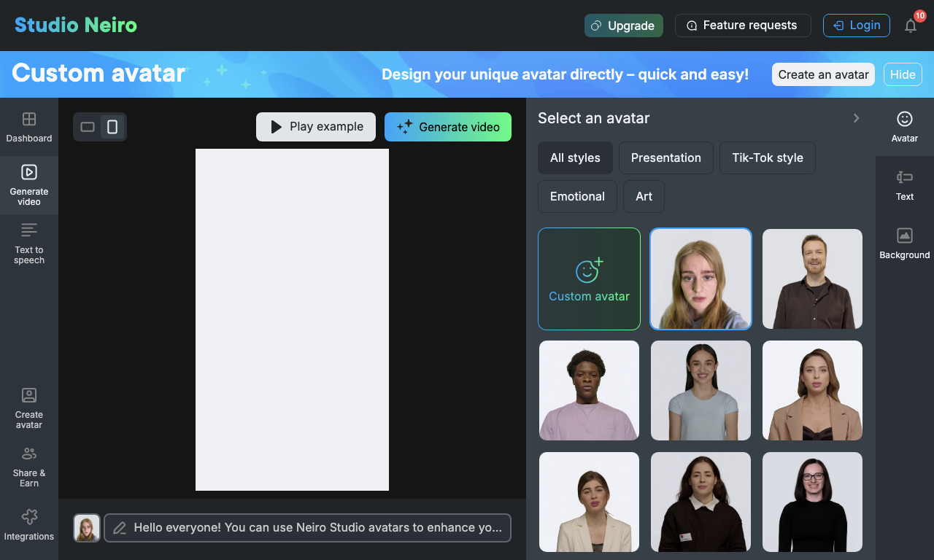
Task: Select the woman in light blue t-shirt avatar
Action: point(700,390)
